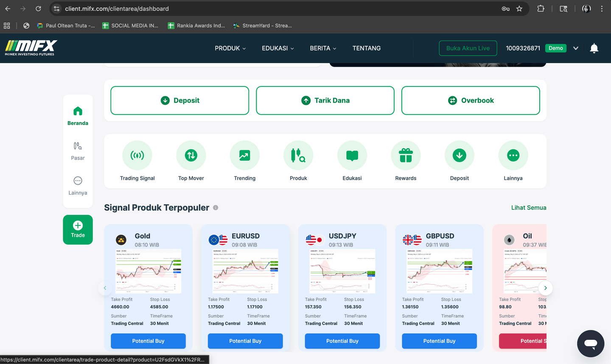
Task: Expand the BERITA menu
Action: click(323, 48)
